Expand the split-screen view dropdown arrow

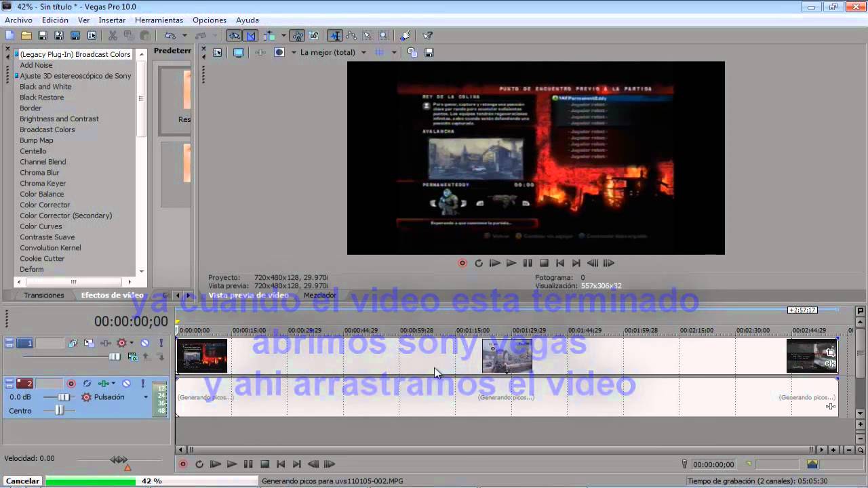tap(294, 52)
